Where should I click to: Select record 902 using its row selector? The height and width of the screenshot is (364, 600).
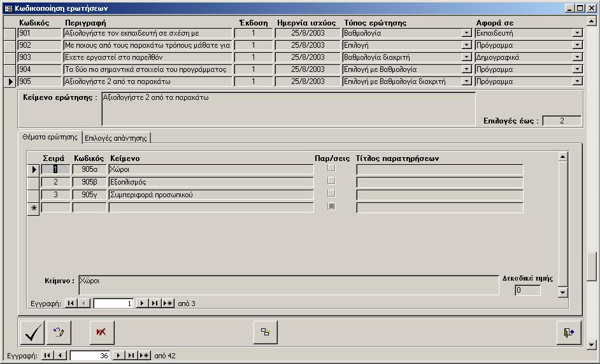coord(10,45)
